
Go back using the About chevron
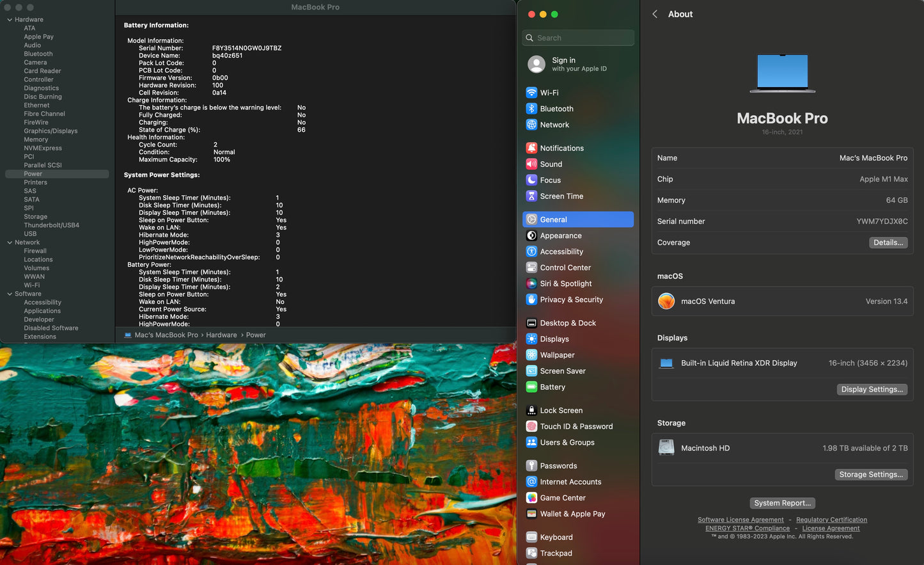click(655, 14)
